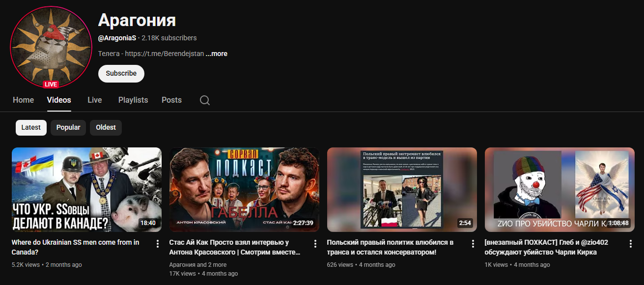Switch to the Live tab
The image size is (644, 285).
point(95,100)
